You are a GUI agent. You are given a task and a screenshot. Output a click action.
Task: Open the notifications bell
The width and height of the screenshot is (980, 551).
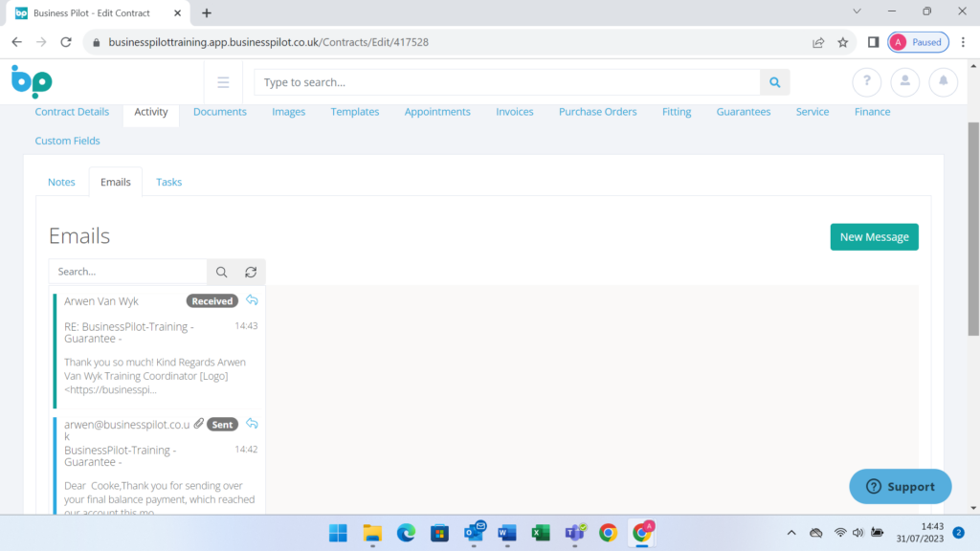[943, 82]
